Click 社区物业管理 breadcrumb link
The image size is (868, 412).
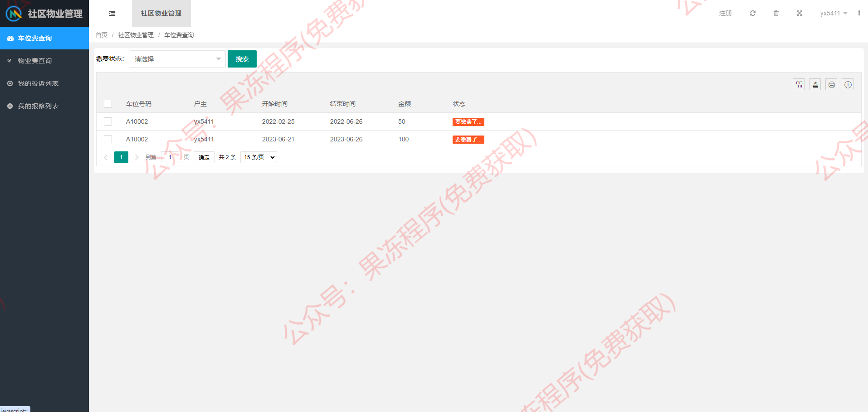coord(136,35)
